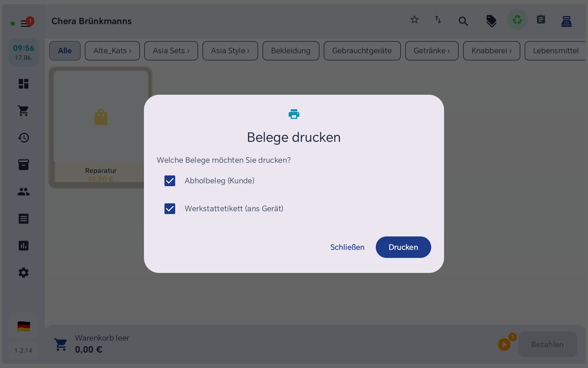Click the 09:56 clock widget
This screenshot has height=368, width=588.
(x=24, y=52)
